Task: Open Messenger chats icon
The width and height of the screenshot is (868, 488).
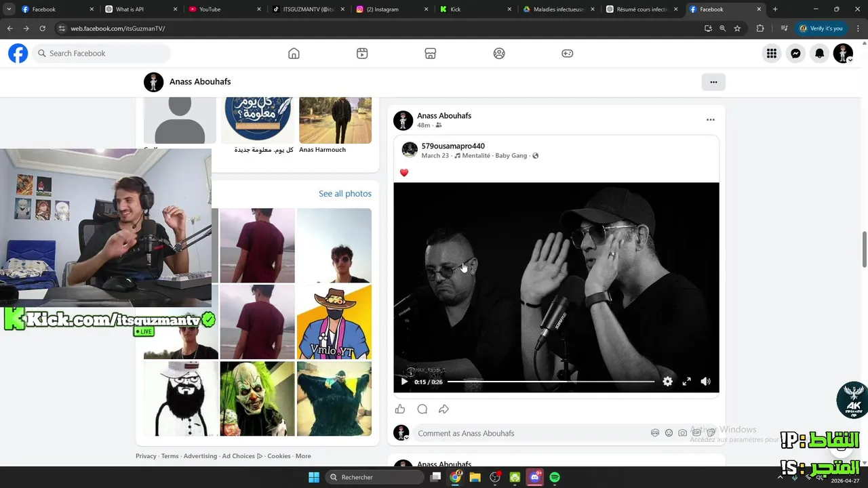Action: (795, 54)
